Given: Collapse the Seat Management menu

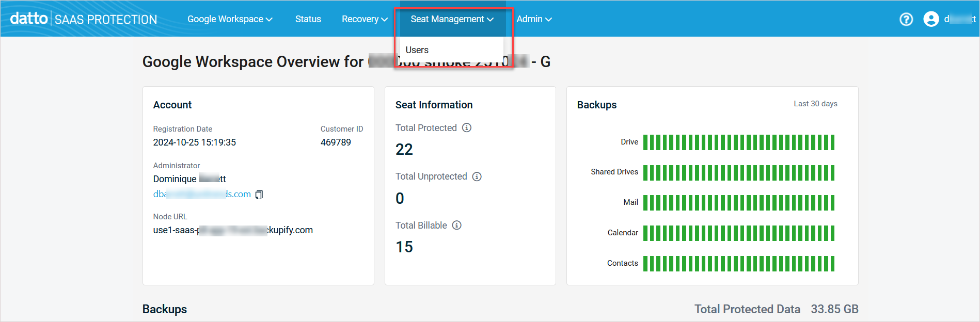Looking at the screenshot, I should [452, 19].
